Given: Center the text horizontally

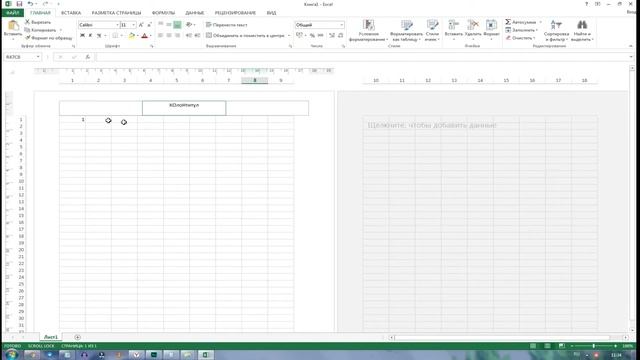Looking at the screenshot, I should [169, 36].
